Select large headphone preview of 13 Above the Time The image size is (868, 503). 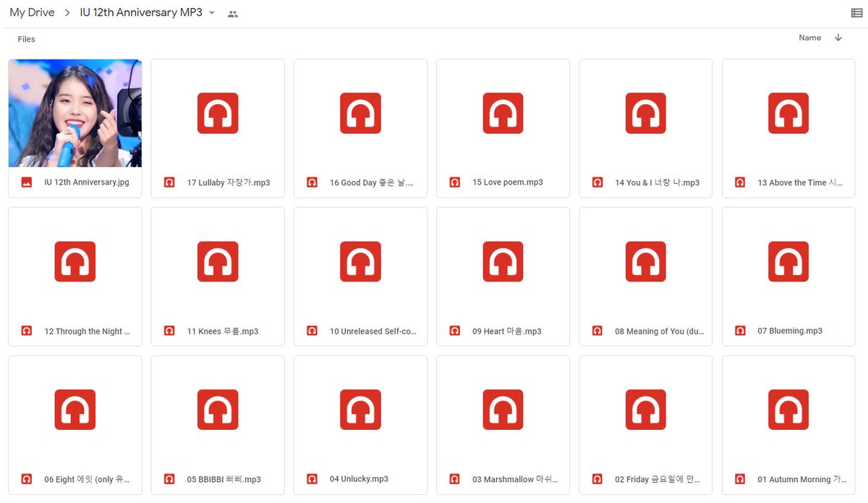point(788,113)
